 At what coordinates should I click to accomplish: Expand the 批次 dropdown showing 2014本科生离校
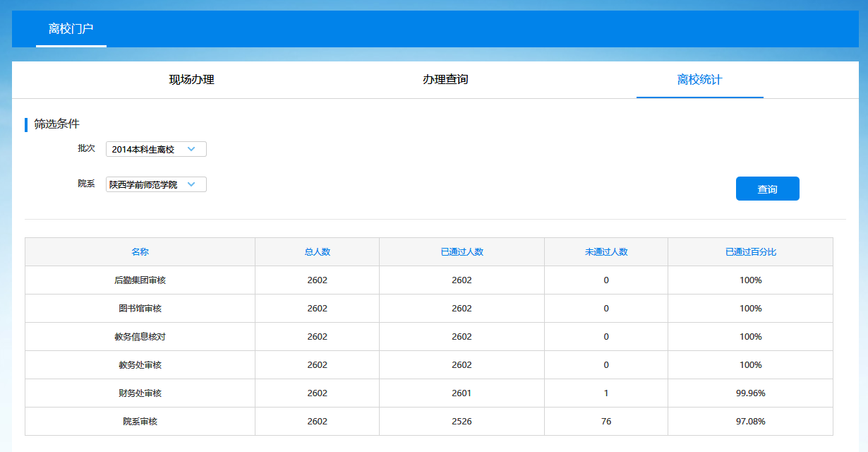[x=156, y=149]
